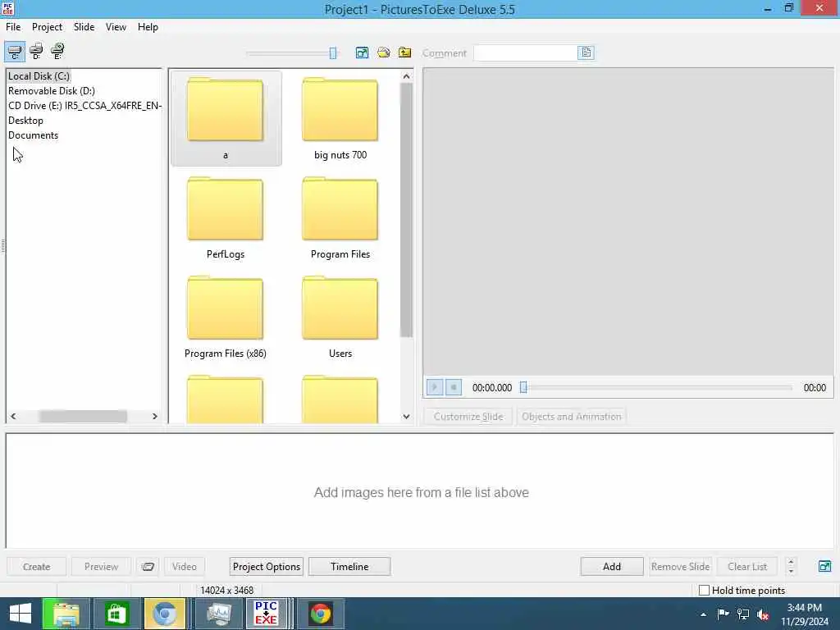Screen dimensions: 840x630
Task: Click inside the Comment input field
Action: click(526, 52)
